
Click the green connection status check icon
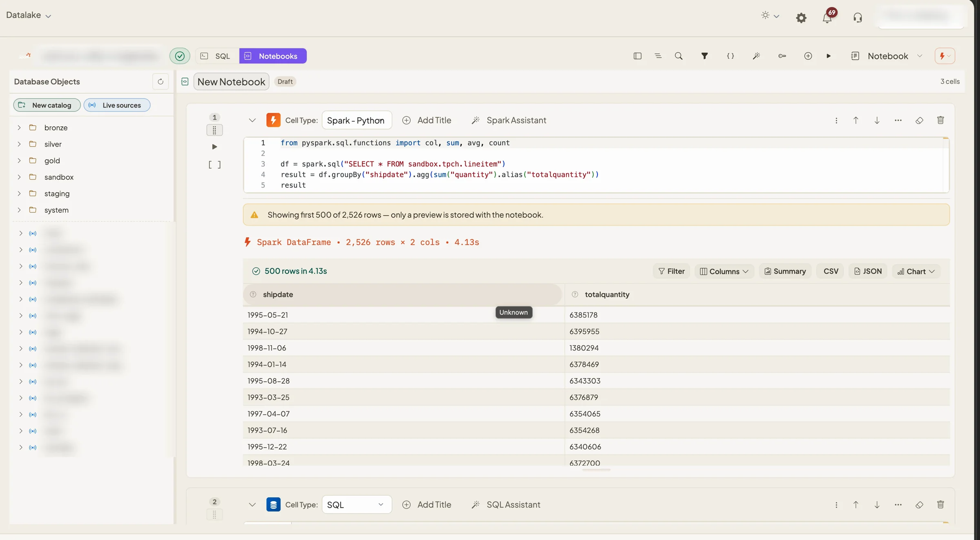coord(180,56)
